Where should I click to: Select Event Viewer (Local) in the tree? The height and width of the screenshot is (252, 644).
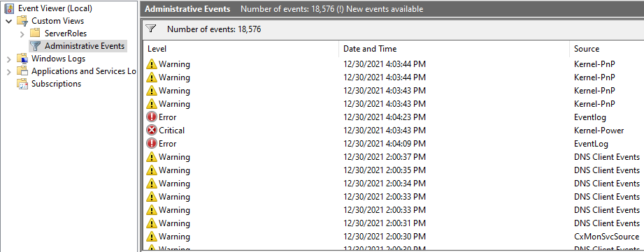click(x=55, y=8)
